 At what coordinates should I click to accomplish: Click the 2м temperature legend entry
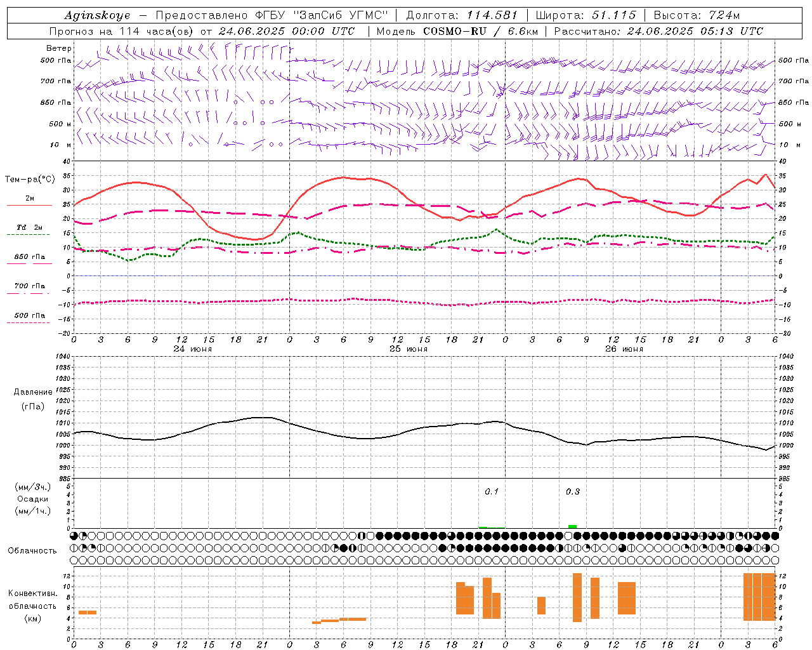tap(30, 199)
